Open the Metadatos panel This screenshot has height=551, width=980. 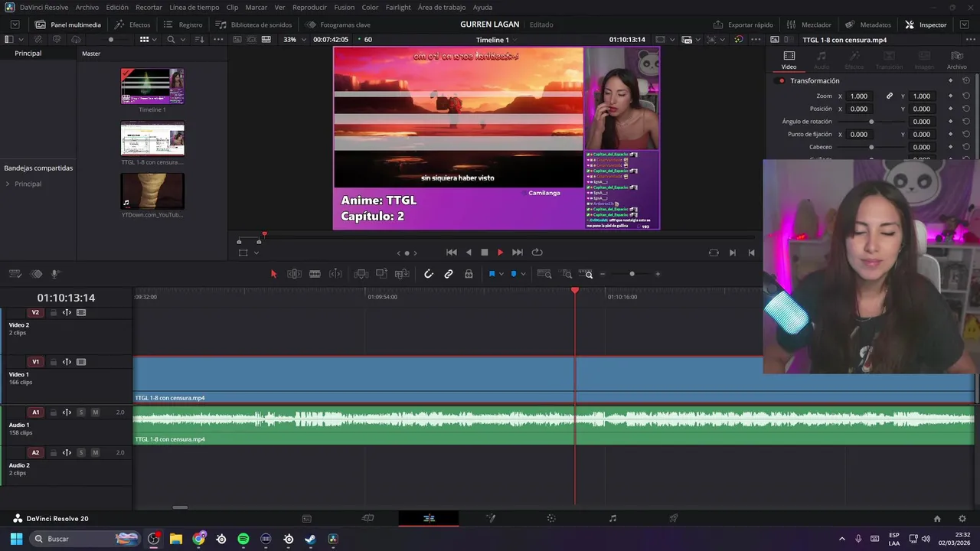click(867, 24)
